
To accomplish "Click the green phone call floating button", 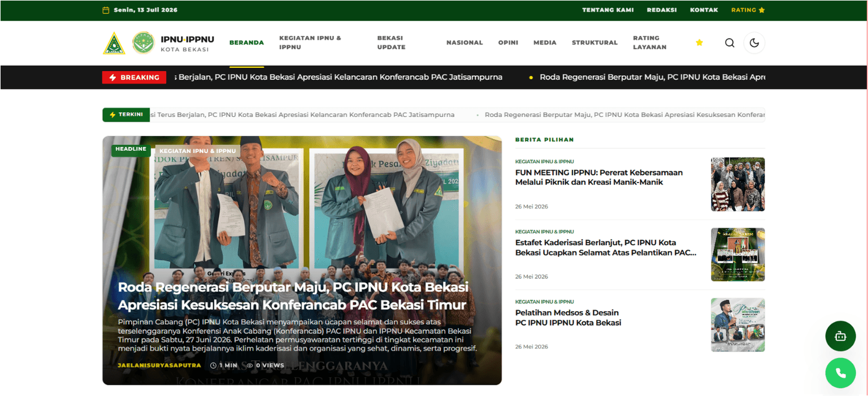I will tap(840, 373).
